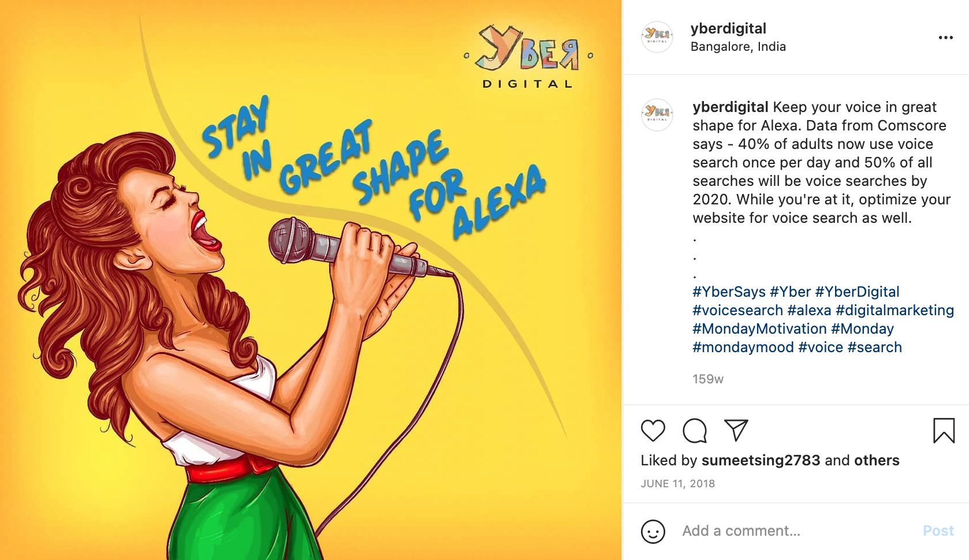Click the caption yberdigital avatar
The image size is (969, 560).
[x=657, y=115]
